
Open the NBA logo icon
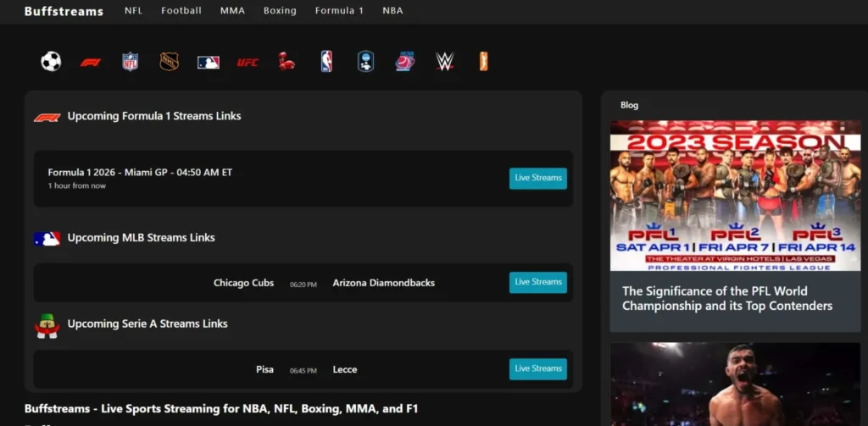[326, 62]
